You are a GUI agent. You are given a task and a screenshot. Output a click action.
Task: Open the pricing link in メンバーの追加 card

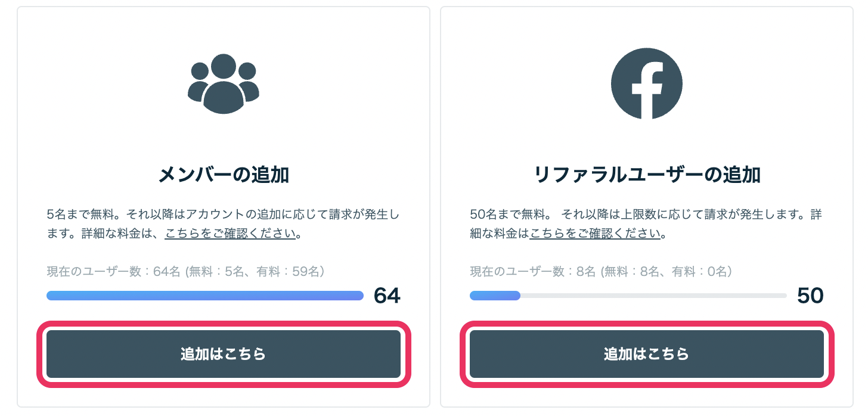pos(231,234)
